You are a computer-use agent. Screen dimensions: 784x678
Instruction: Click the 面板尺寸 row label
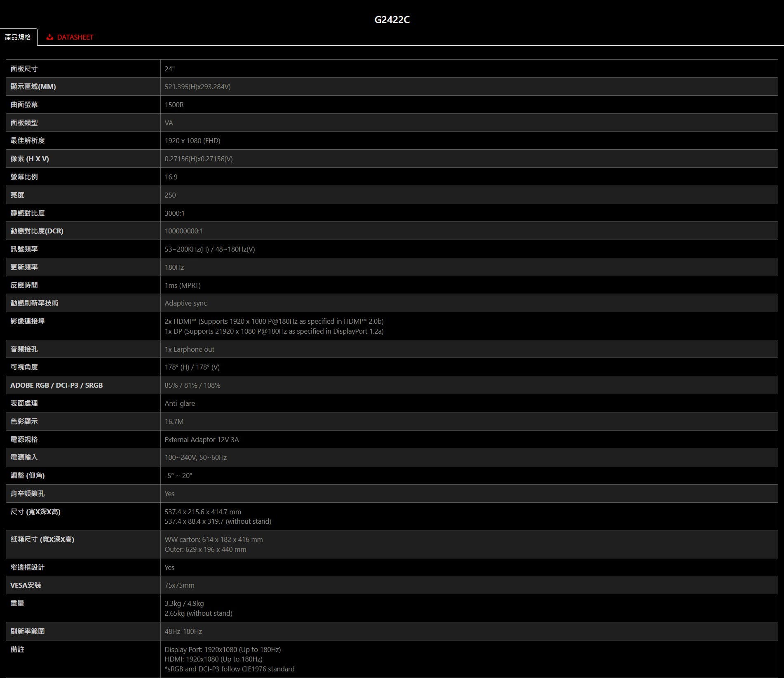[24, 69]
